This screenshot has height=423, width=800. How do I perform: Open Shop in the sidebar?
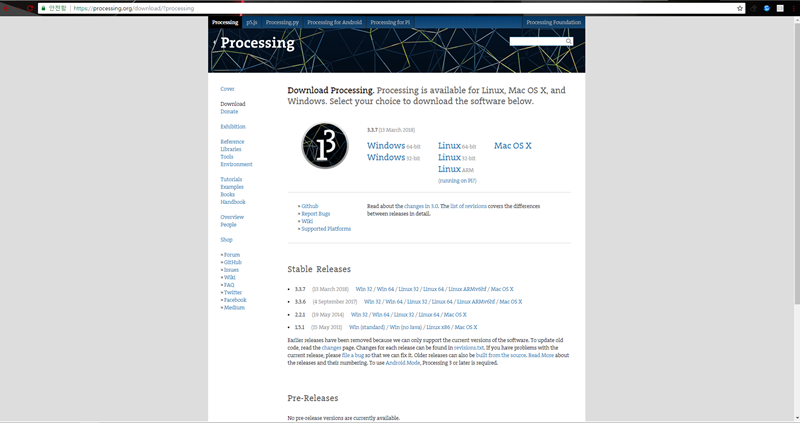(x=226, y=240)
